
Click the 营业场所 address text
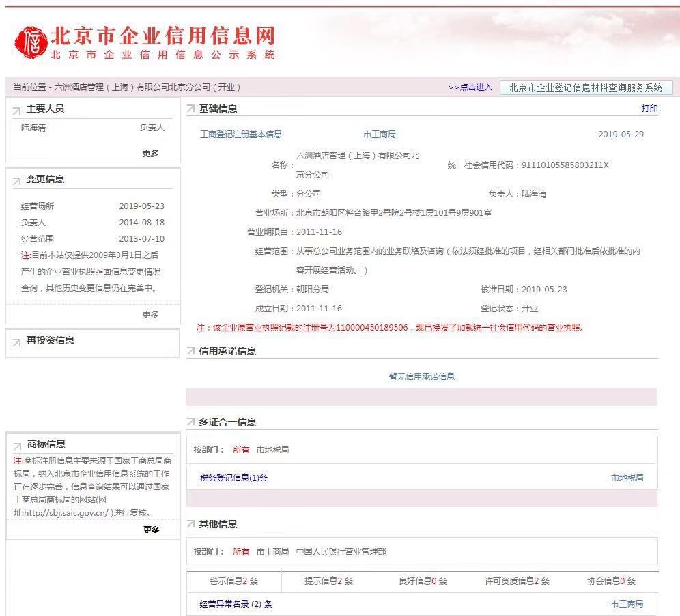tap(394, 213)
